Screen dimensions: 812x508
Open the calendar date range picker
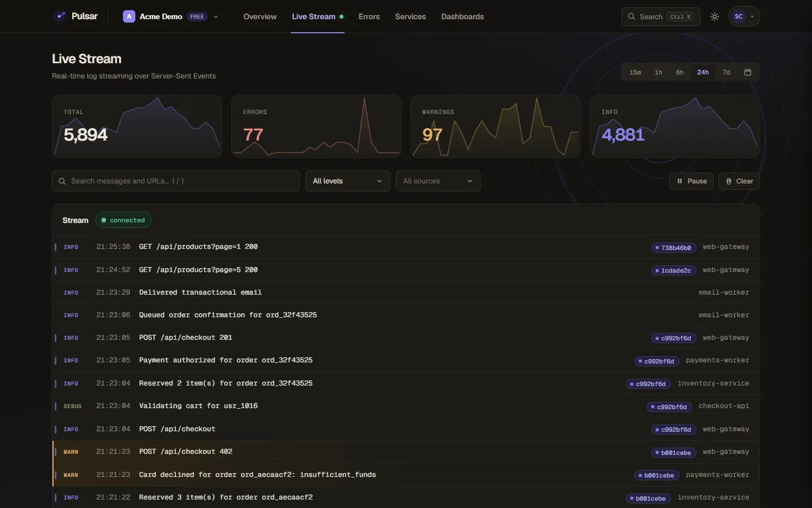[x=748, y=72]
